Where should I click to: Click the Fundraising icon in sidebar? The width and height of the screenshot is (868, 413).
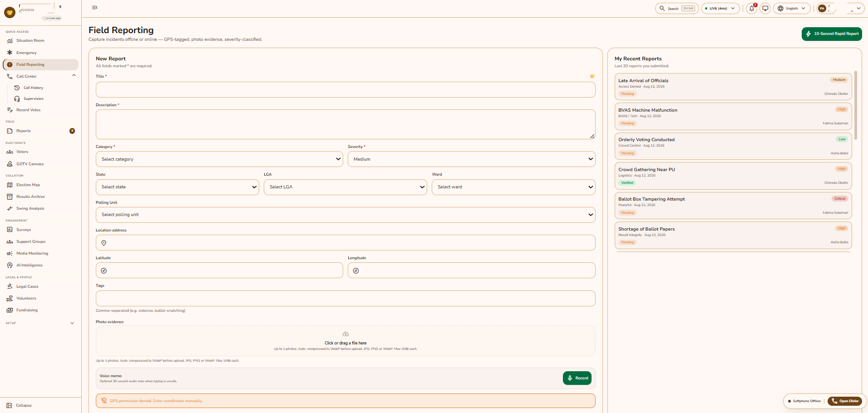pos(10,310)
